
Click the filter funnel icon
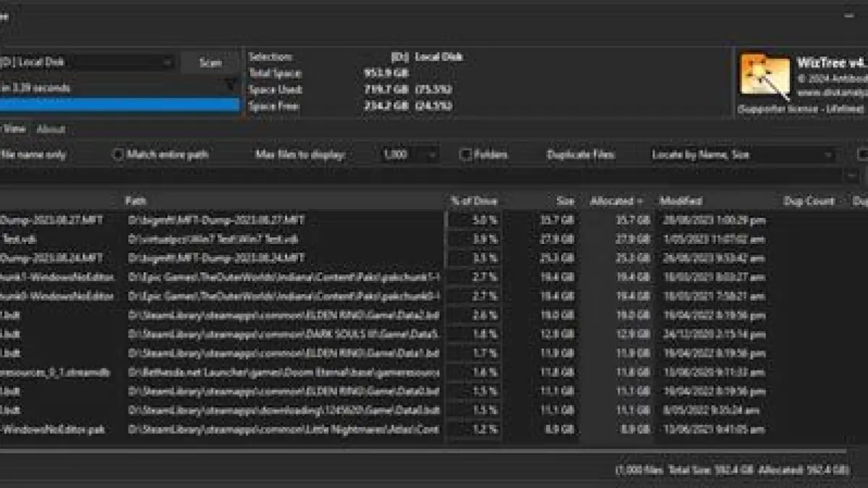pos(230,85)
